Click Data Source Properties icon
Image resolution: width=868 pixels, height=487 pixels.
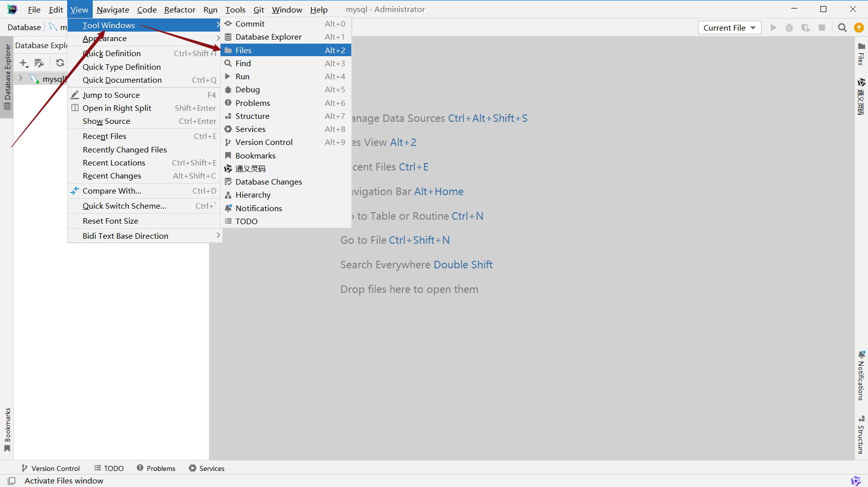coord(39,63)
